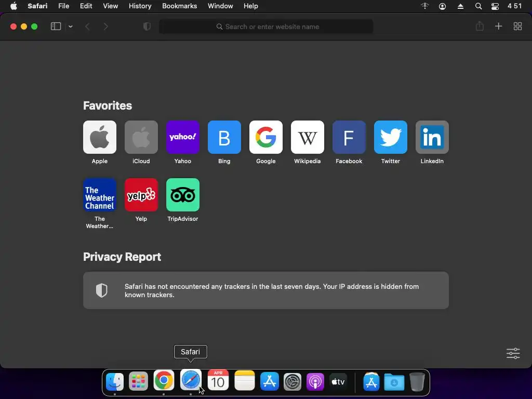532x399 pixels.
Task: Click the Safari compass icon in Dock
Action: [191, 380]
